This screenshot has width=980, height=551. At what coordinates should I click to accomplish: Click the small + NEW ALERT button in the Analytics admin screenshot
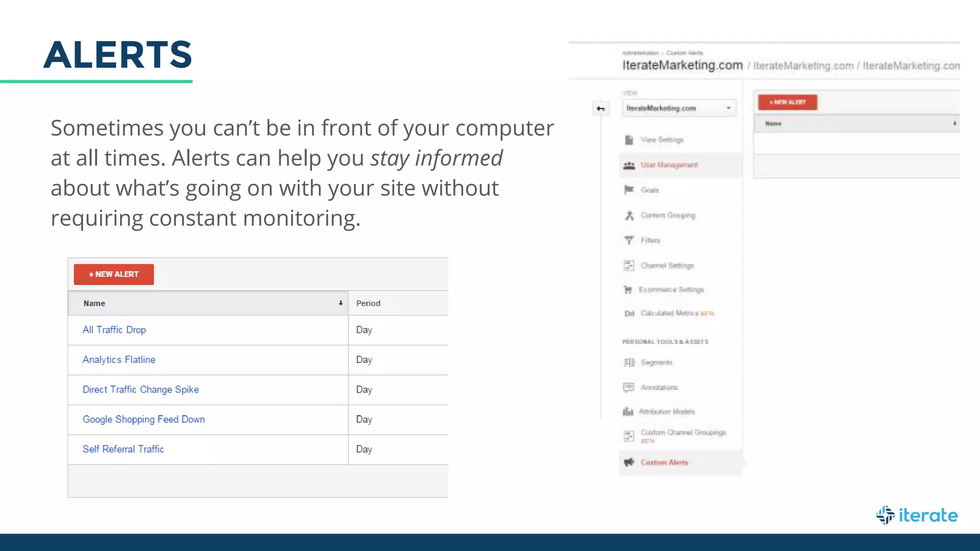(x=788, y=102)
